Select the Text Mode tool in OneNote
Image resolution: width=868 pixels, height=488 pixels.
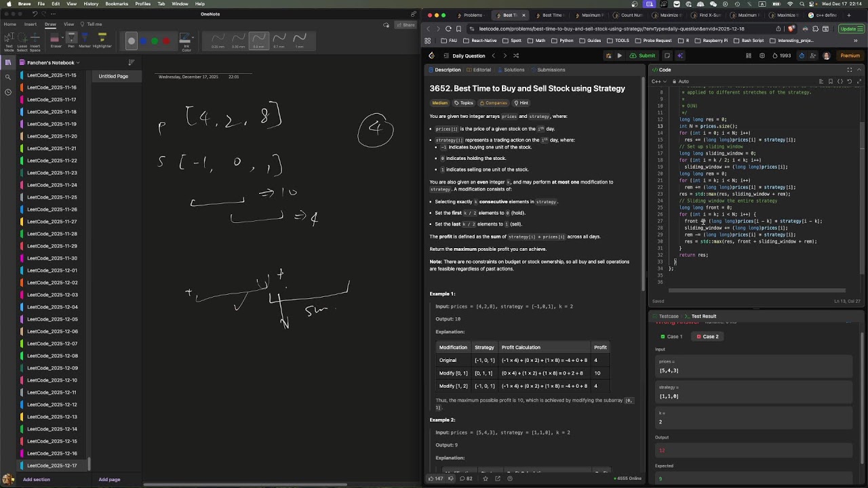click(9, 41)
